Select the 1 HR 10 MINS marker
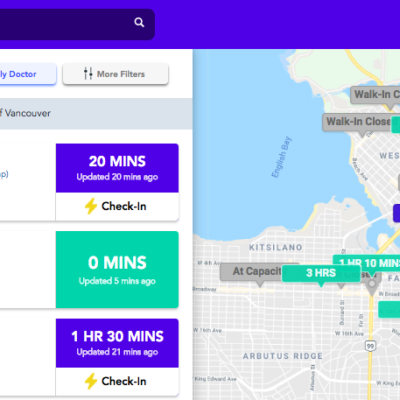This screenshot has width=400, height=400. (x=367, y=263)
